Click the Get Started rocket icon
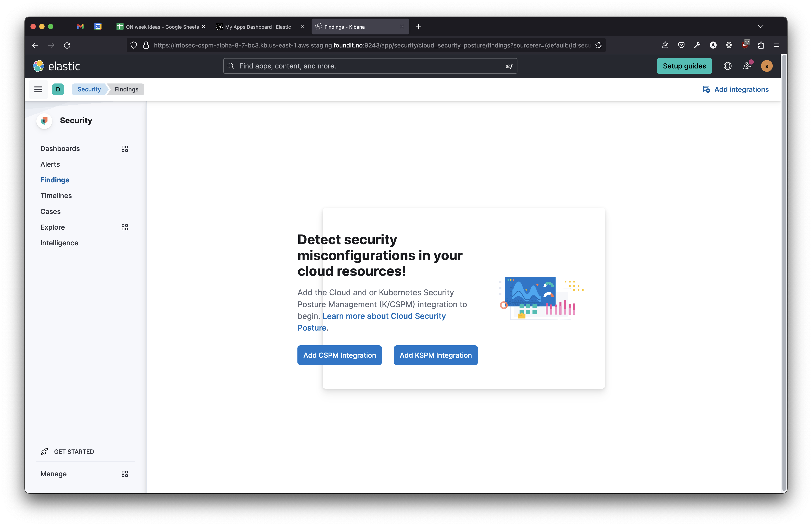 (44, 451)
